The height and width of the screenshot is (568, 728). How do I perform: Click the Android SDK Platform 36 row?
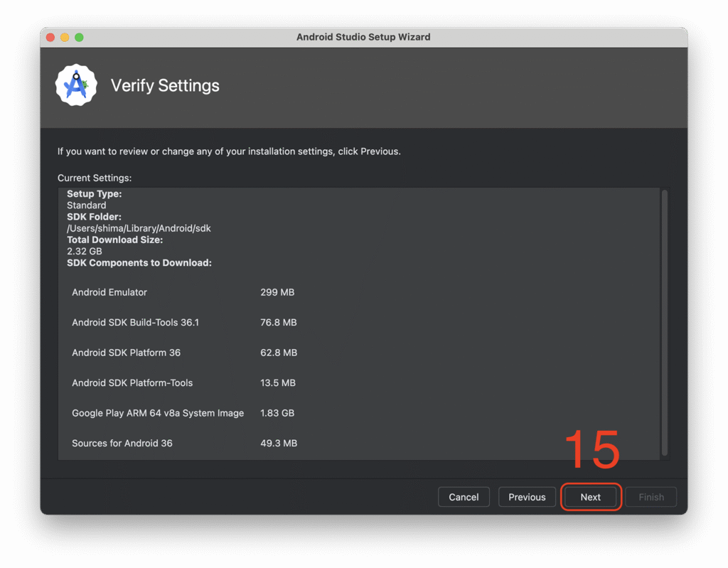point(126,353)
